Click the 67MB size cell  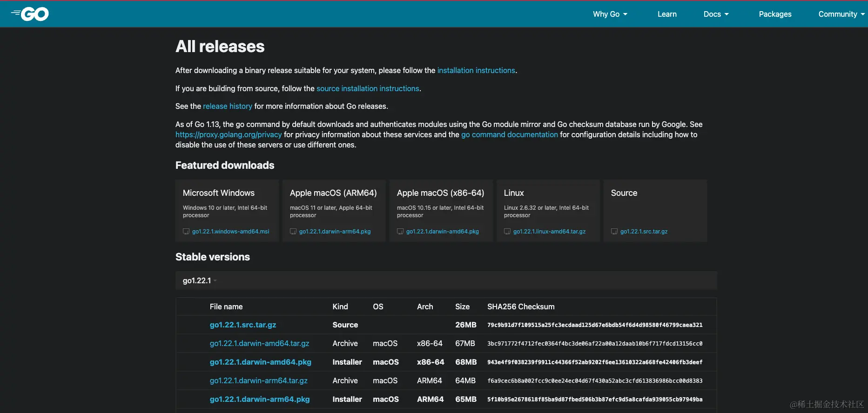pyautogui.click(x=465, y=343)
